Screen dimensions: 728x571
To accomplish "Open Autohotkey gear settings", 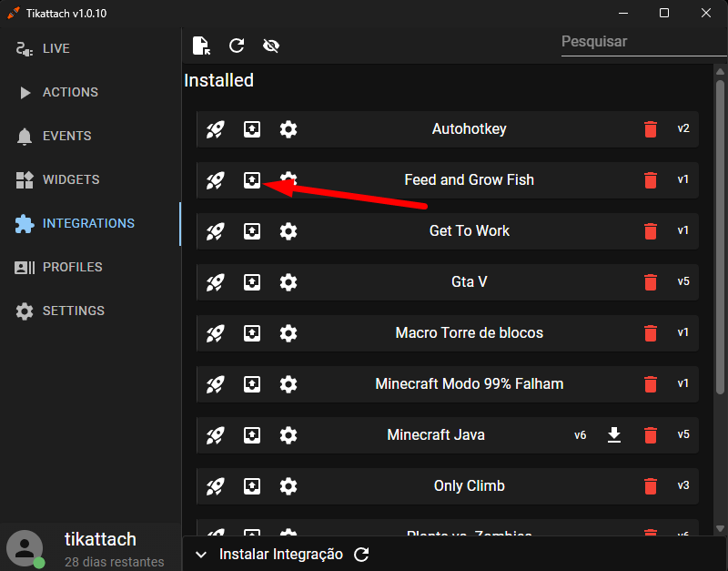I will (x=288, y=129).
